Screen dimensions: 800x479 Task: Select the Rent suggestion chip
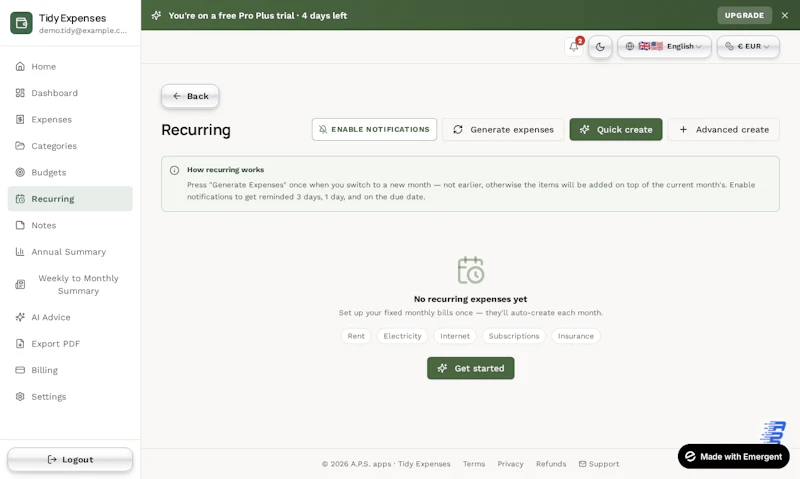(356, 336)
